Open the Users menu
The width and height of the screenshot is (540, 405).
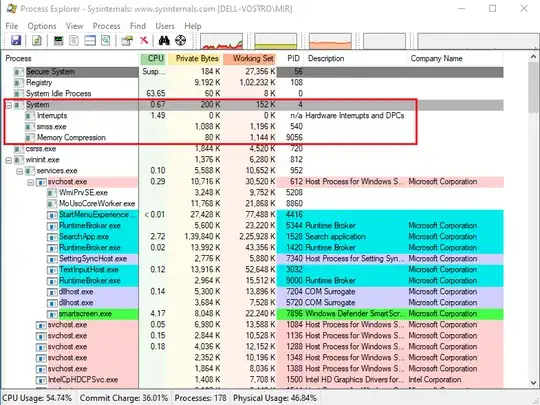pyautogui.click(x=165, y=26)
